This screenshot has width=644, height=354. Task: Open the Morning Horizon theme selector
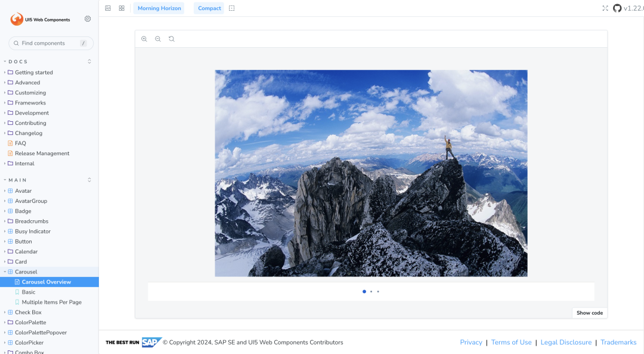(159, 8)
